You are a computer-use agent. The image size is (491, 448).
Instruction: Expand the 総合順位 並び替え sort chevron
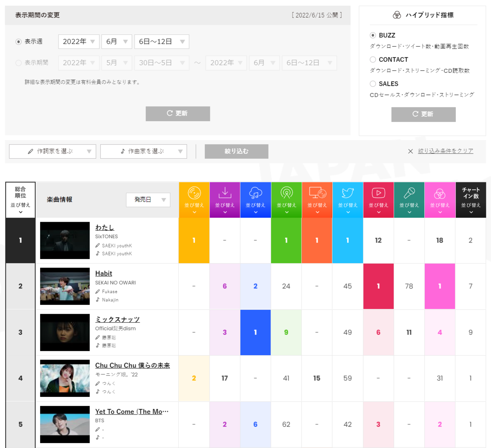20,212
